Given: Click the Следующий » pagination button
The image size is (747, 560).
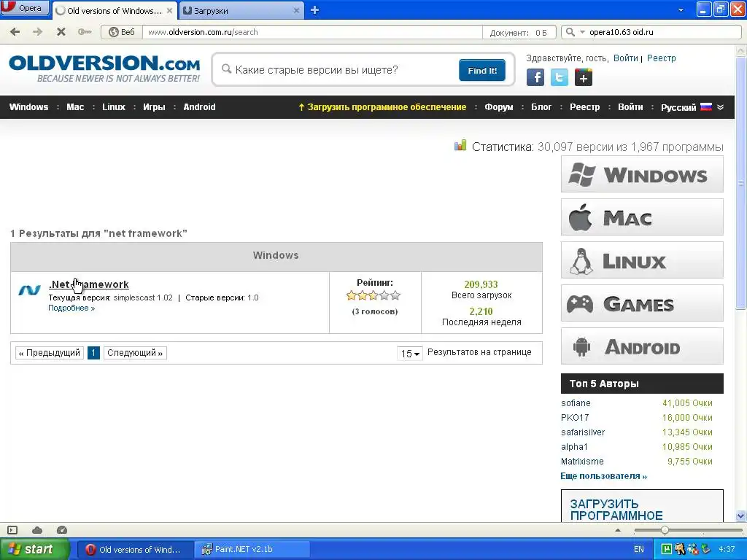Looking at the screenshot, I should 135,353.
